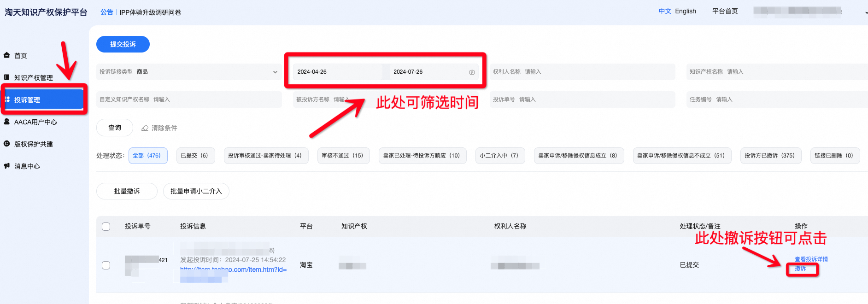Viewport: 868px width, 304px height.
Task: Click the 批量申请小二介入 button
Action: point(196,191)
